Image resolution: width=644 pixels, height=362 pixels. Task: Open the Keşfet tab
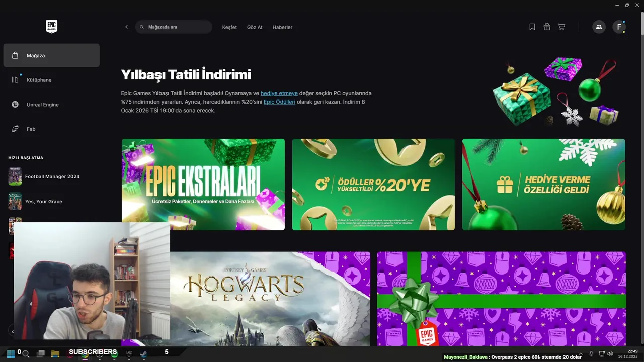pos(229,27)
